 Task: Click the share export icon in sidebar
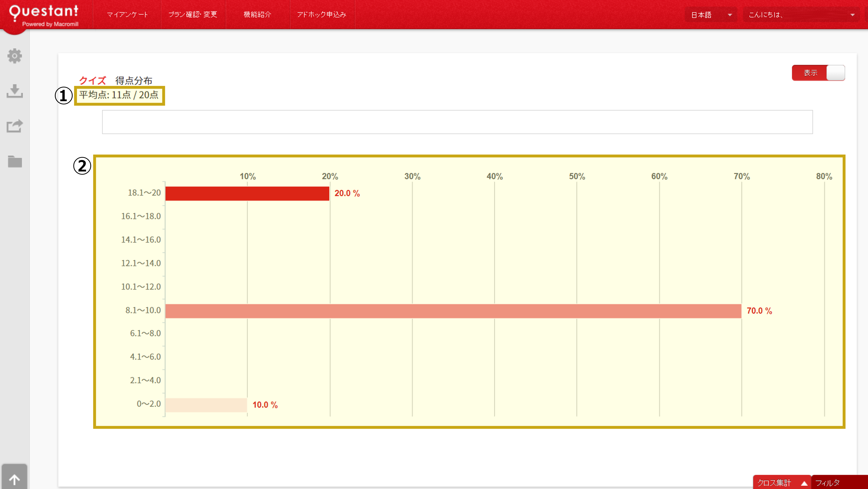[14, 126]
